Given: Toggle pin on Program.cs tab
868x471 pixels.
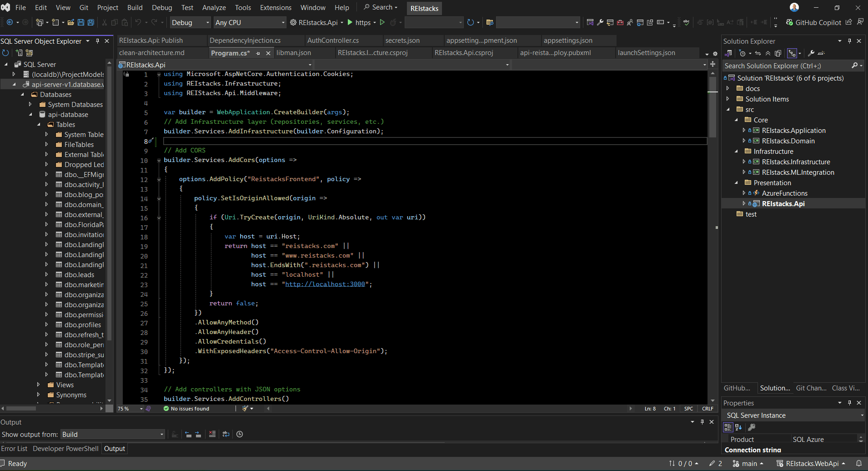Looking at the screenshot, I should (258, 53).
